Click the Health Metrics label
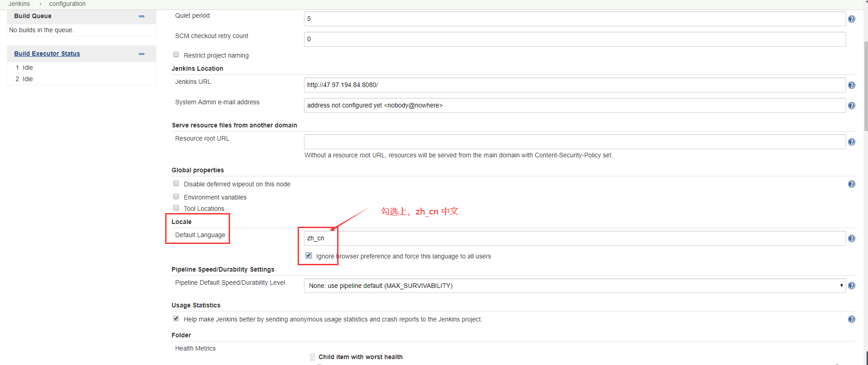This screenshot has width=868, height=365. pyautogui.click(x=196, y=348)
